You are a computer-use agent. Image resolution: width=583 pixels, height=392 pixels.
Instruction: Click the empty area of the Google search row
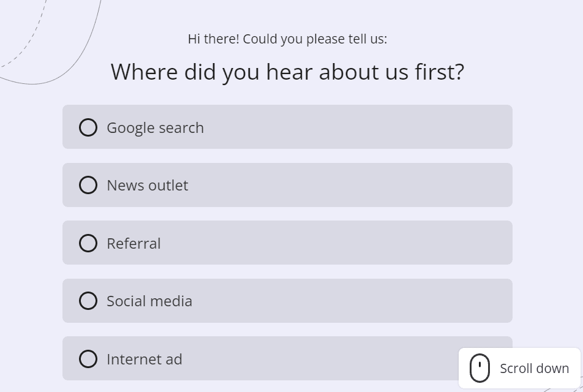click(x=357, y=127)
